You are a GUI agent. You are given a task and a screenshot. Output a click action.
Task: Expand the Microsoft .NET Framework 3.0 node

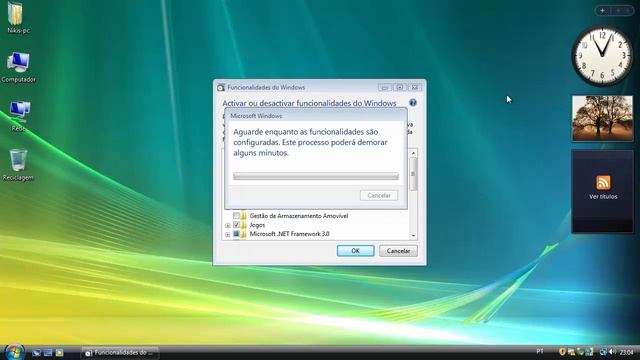(227, 234)
